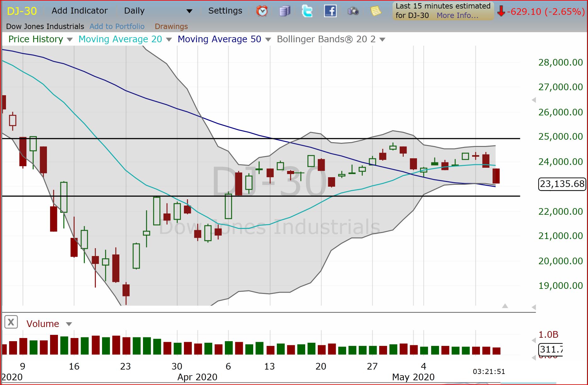Close the Volume panel with X
Viewport: 588px width, 385px height.
(11, 322)
